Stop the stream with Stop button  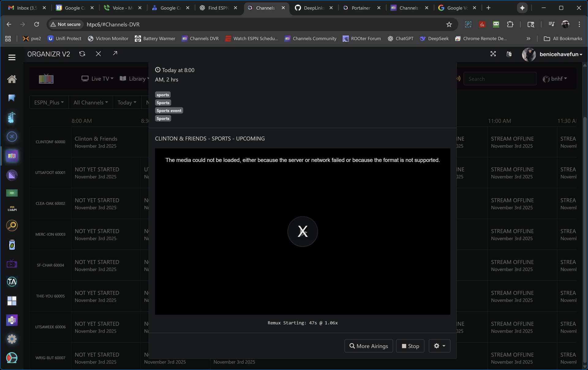tap(410, 346)
